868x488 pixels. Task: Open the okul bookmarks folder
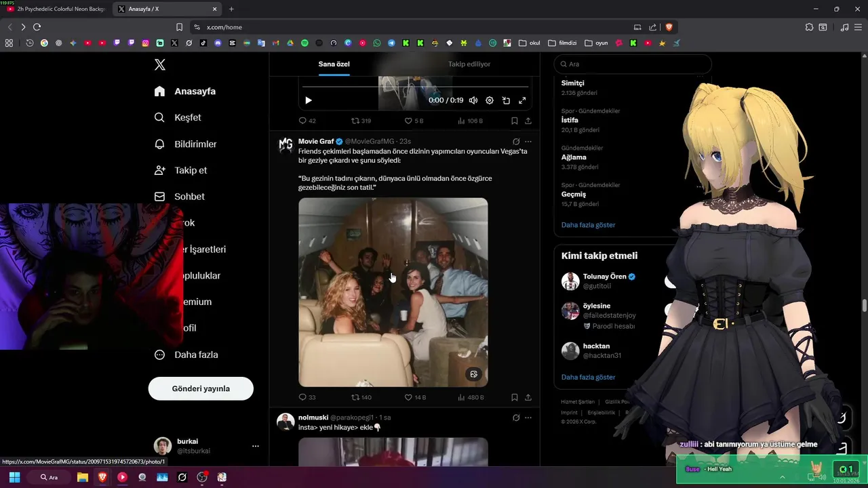530,43
